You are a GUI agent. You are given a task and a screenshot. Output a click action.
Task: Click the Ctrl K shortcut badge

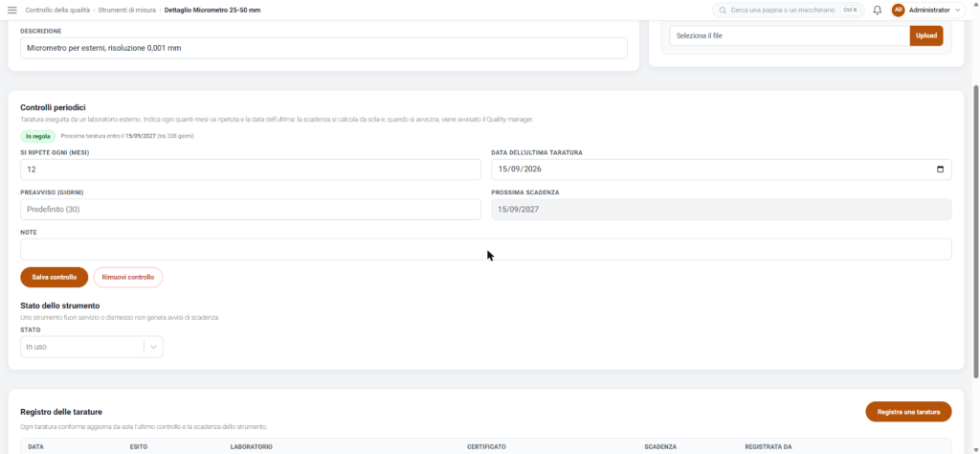850,10
